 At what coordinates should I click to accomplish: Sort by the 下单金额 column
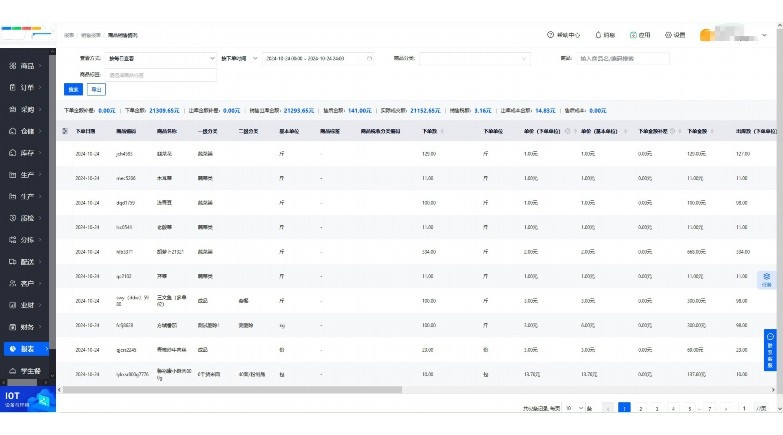point(712,131)
